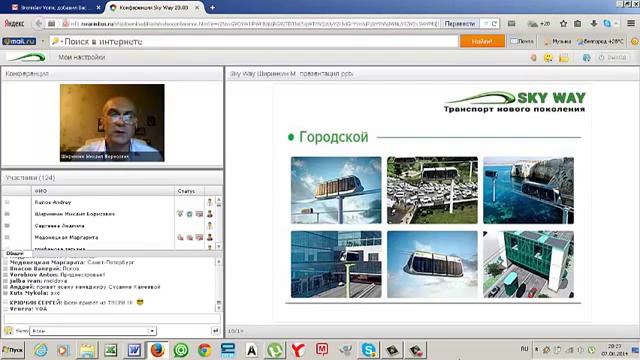Image resolution: width=640 pixels, height=360 pixels.
Task: Click the ФИО column header
Action: (103, 191)
